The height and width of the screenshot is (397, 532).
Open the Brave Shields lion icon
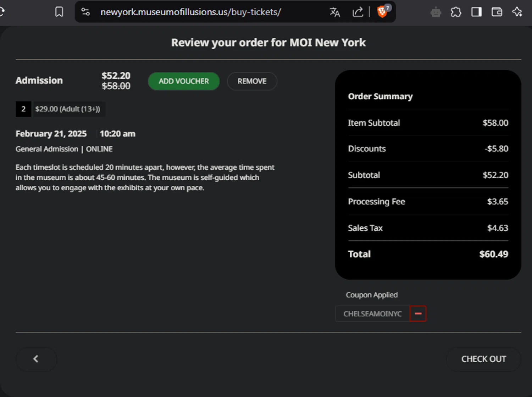click(382, 12)
